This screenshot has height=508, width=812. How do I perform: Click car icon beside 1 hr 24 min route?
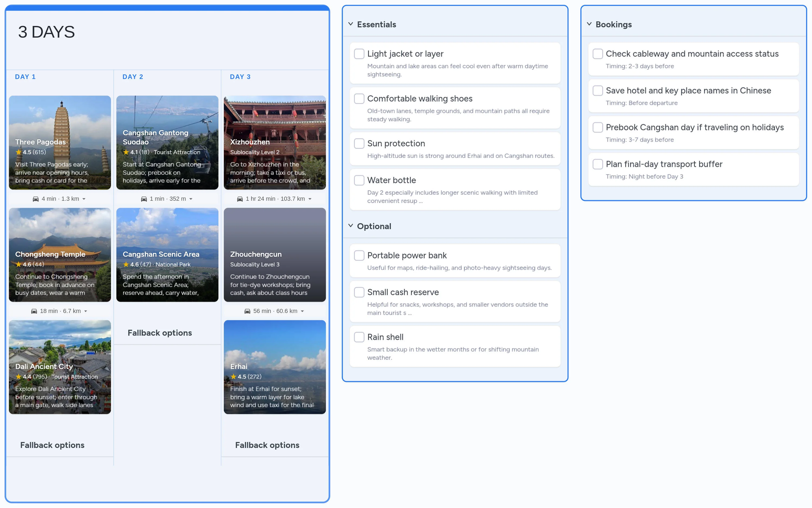240,199
